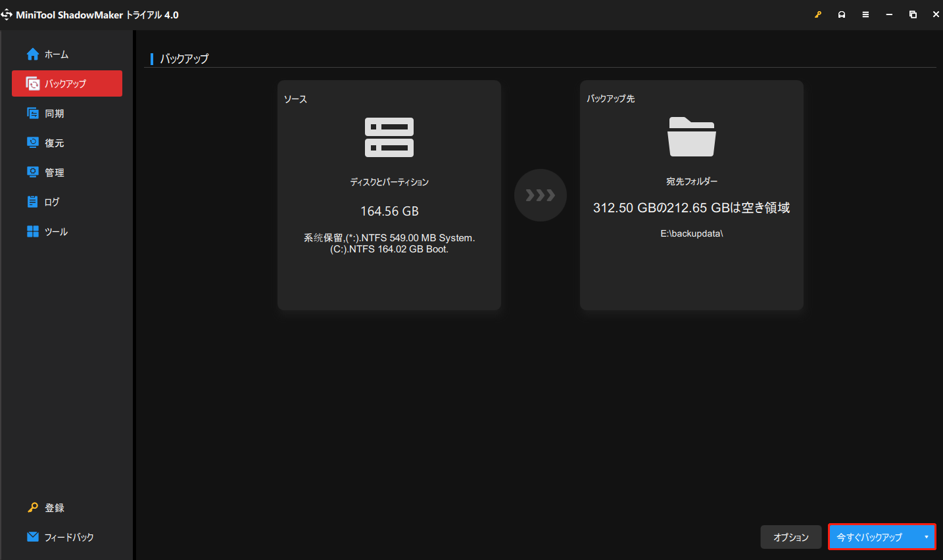The height and width of the screenshot is (560, 943).
Task: Open the Log section via its icon
Action: pyautogui.click(x=32, y=202)
